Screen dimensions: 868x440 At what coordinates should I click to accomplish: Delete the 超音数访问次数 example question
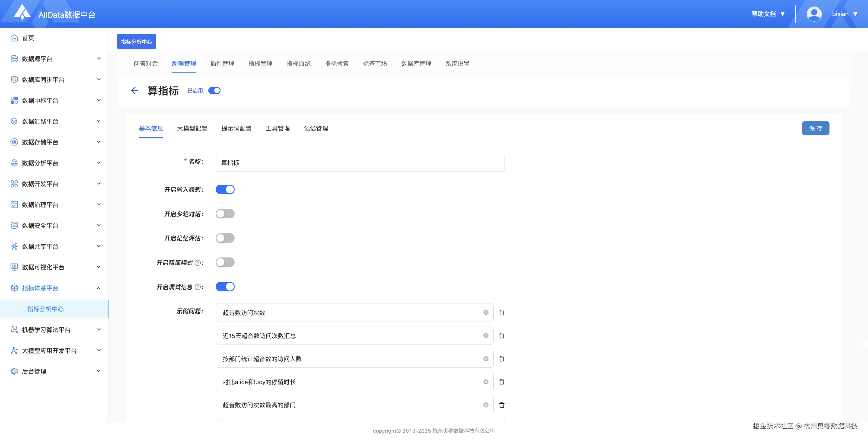tap(502, 313)
